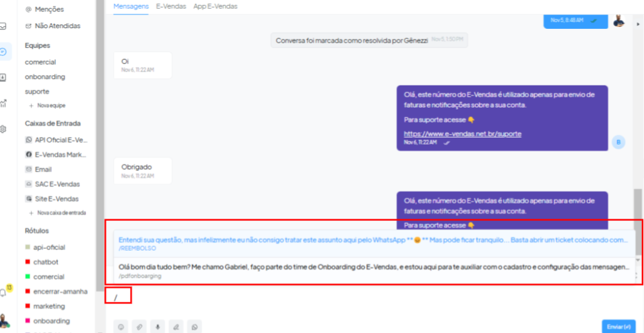
Task: Click the Rótulos section heading
Action: point(36,231)
